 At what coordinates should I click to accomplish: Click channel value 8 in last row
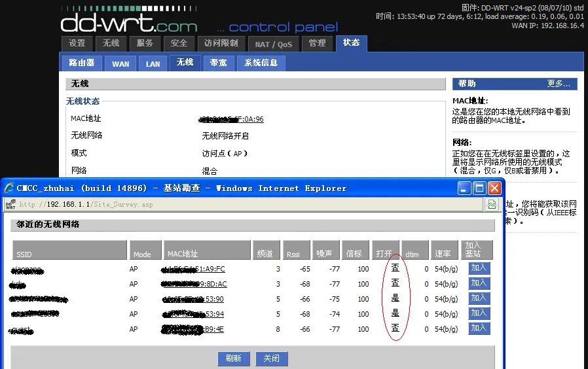tap(278, 329)
